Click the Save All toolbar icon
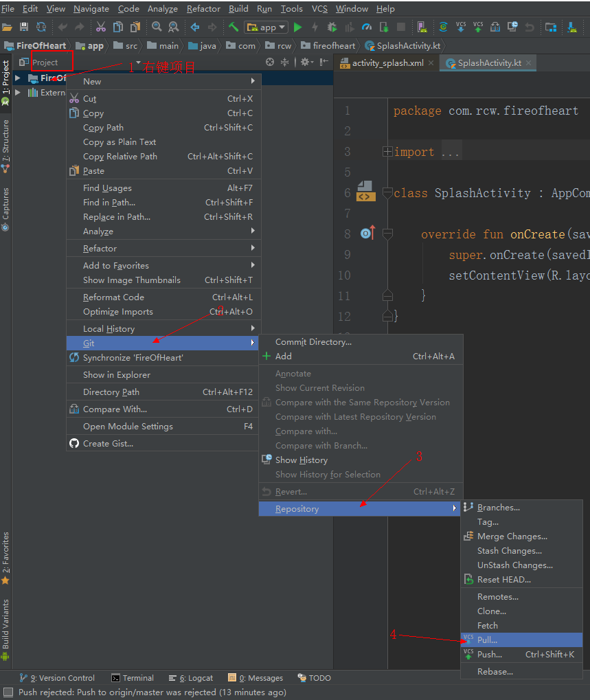This screenshot has width=590, height=700. tap(24, 27)
